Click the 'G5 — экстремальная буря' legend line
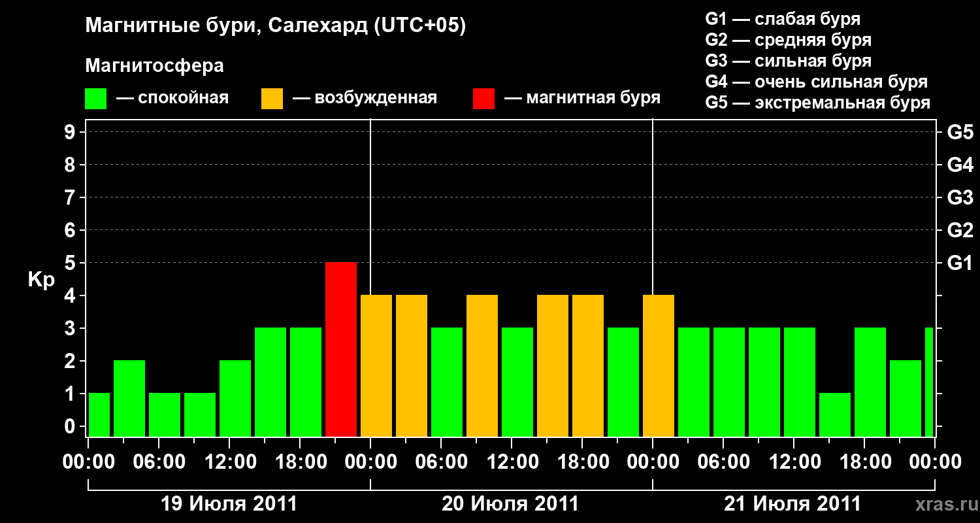This screenshot has width=980, height=523. click(x=818, y=103)
